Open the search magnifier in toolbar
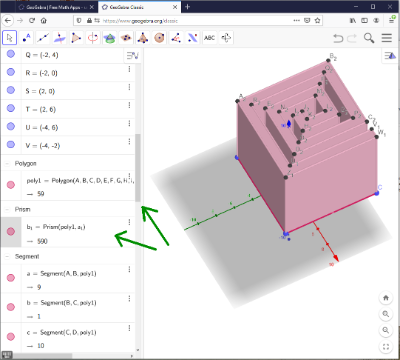Image resolution: width=400 pixels, height=360 pixels. coord(369,38)
